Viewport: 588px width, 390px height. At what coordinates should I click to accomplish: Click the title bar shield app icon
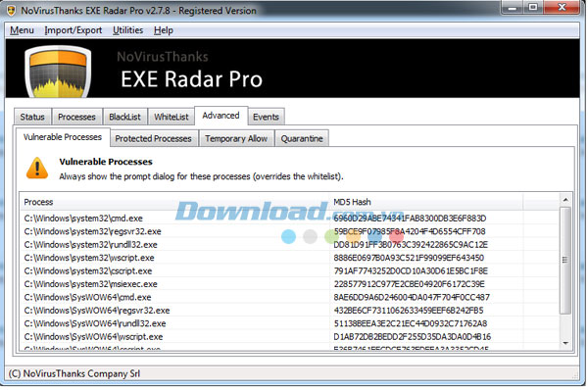11,11
